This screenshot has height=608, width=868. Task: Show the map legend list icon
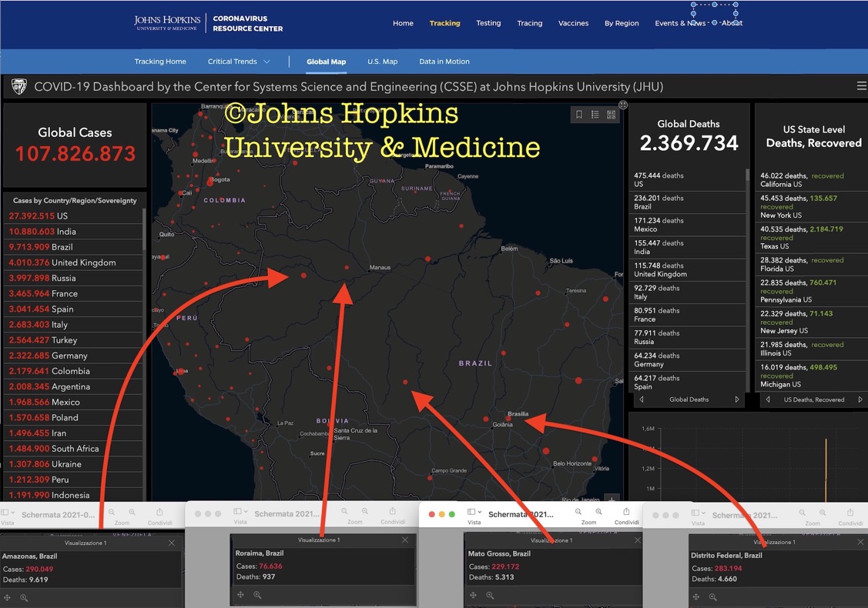tap(595, 115)
